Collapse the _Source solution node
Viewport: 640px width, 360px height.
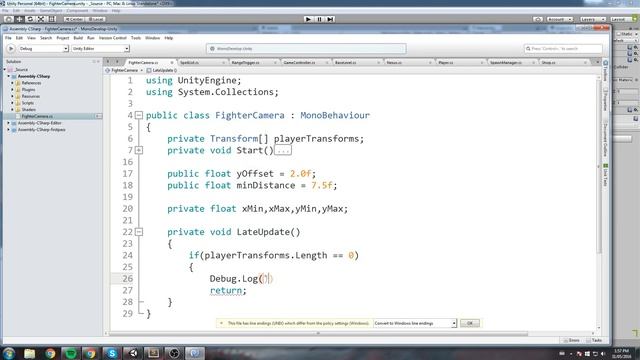(x=5, y=69)
